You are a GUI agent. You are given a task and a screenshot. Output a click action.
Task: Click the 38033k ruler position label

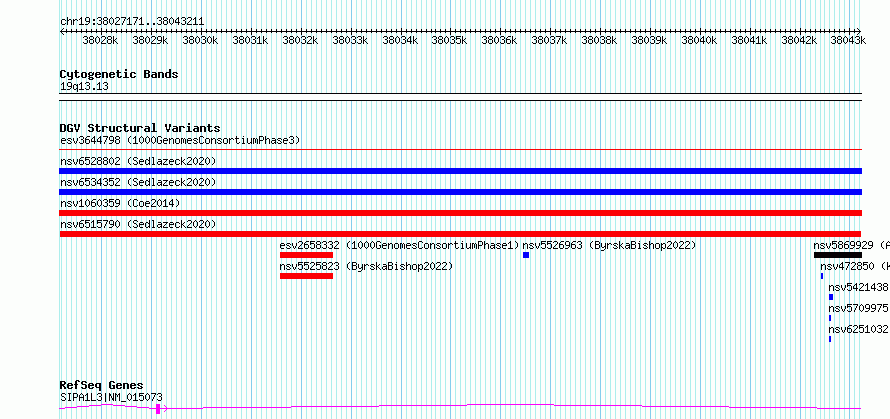point(350,40)
